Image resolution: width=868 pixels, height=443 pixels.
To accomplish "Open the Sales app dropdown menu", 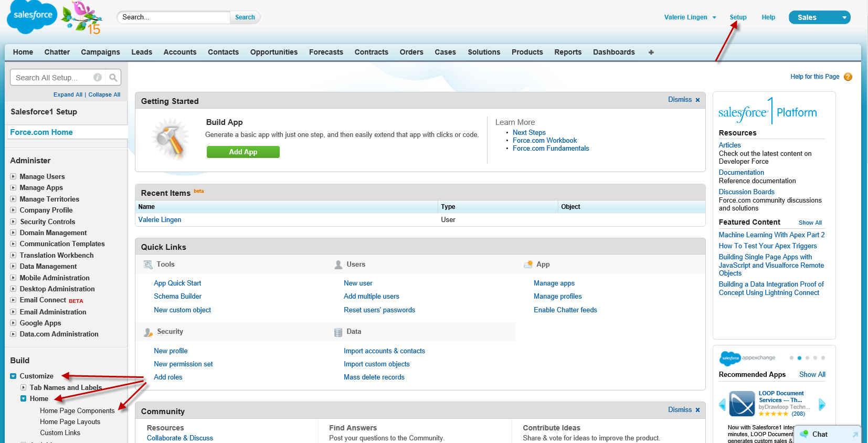I will tap(819, 17).
